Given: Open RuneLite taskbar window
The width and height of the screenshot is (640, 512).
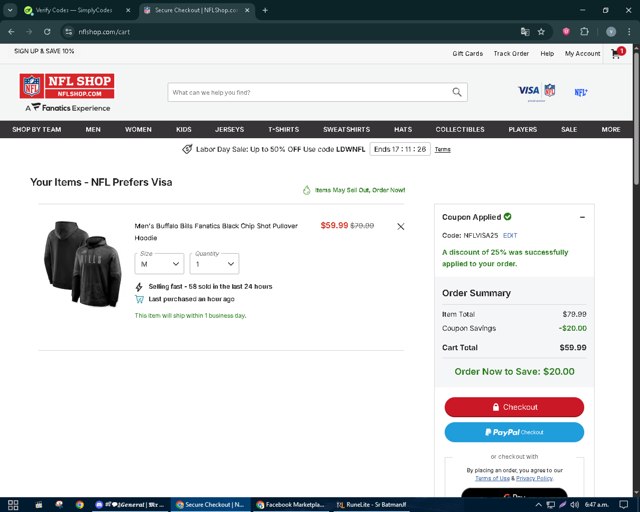Looking at the screenshot, I should coord(371,505).
